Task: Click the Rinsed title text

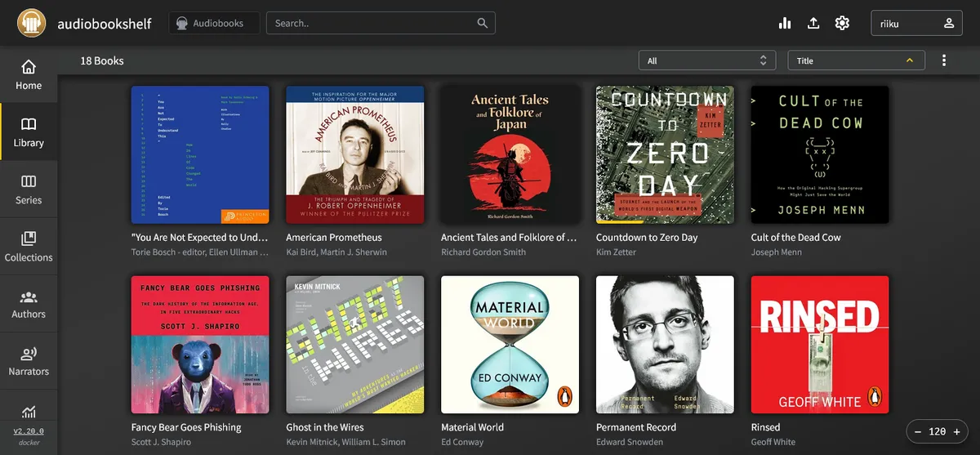Action: (765, 427)
